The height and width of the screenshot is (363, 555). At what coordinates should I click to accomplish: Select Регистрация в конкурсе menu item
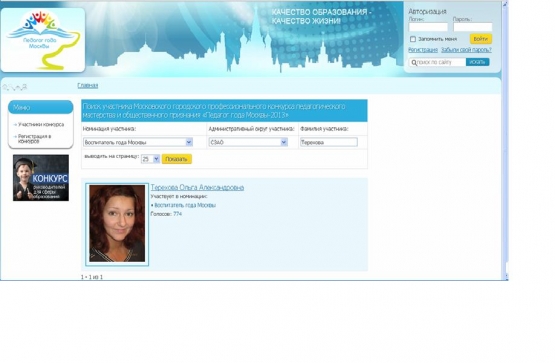(x=35, y=138)
